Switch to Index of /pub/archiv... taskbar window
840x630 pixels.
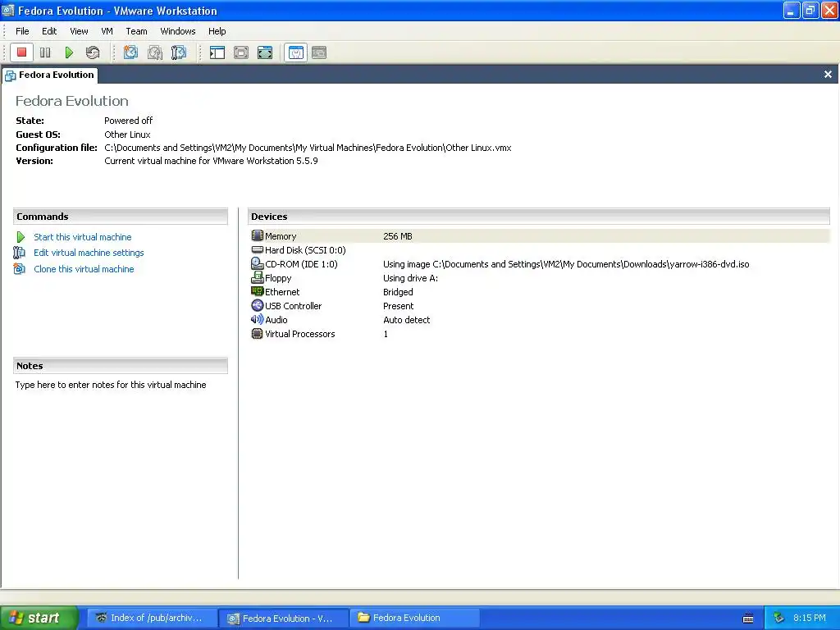click(x=152, y=618)
